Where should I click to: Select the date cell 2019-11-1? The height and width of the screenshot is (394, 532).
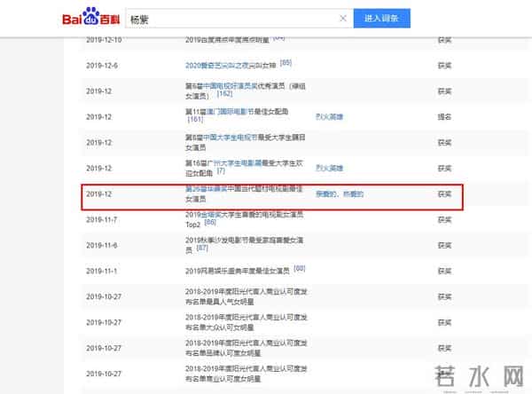pyautogui.click(x=101, y=271)
